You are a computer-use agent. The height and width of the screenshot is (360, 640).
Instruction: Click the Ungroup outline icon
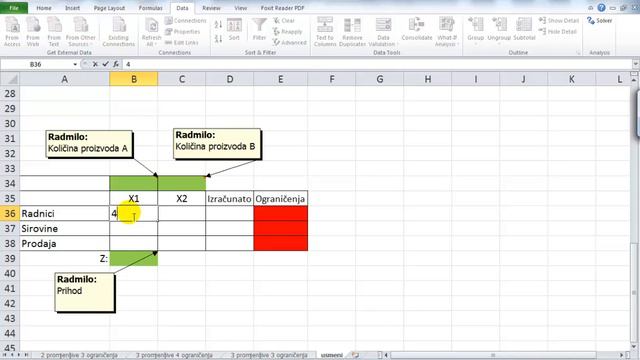[499, 30]
